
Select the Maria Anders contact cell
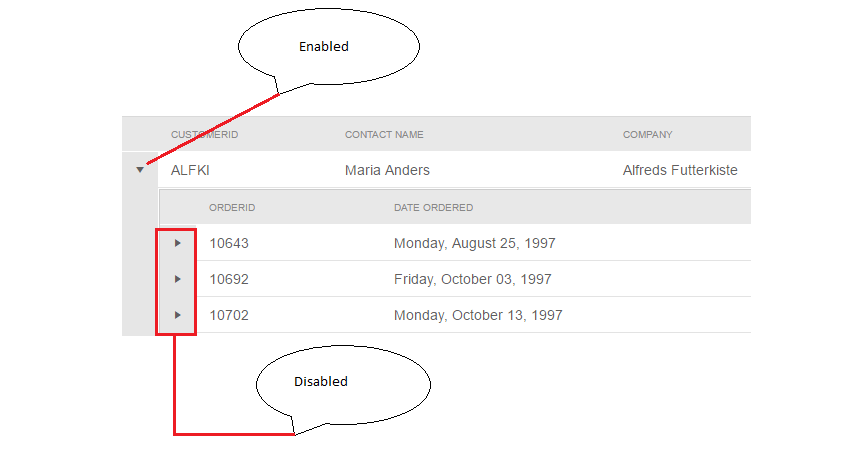point(387,170)
